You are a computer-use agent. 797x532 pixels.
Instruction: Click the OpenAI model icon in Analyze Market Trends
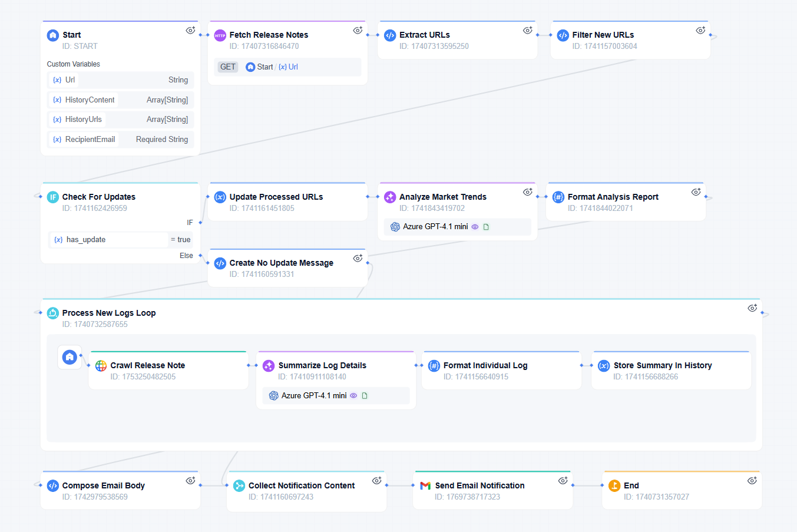(x=395, y=226)
